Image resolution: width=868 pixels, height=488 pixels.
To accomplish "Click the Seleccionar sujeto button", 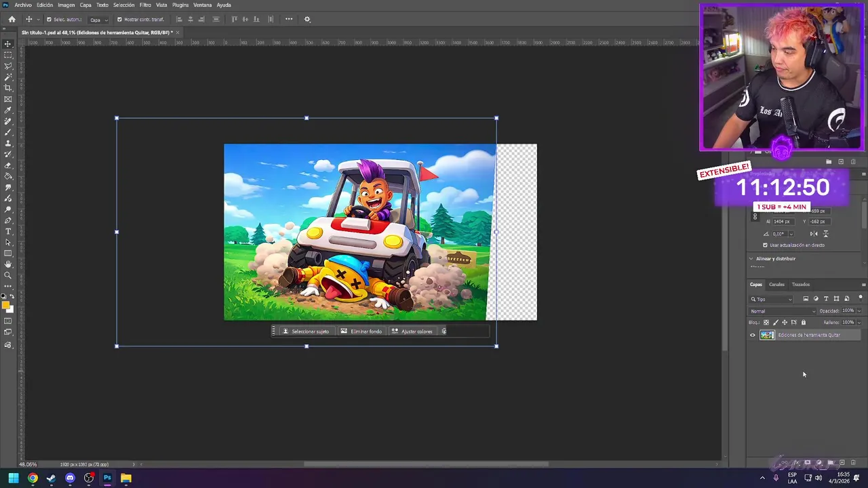I will (x=306, y=331).
